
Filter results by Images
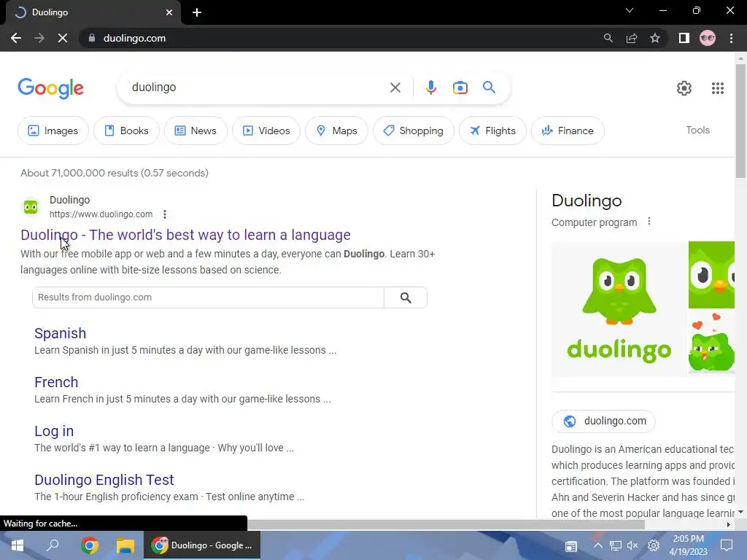[x=53, y=131]
